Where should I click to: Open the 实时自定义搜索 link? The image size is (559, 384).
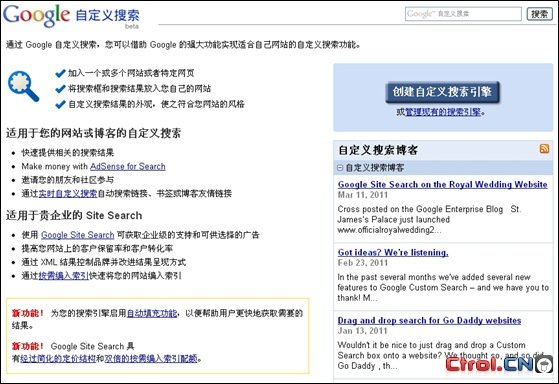coord(68,194)
